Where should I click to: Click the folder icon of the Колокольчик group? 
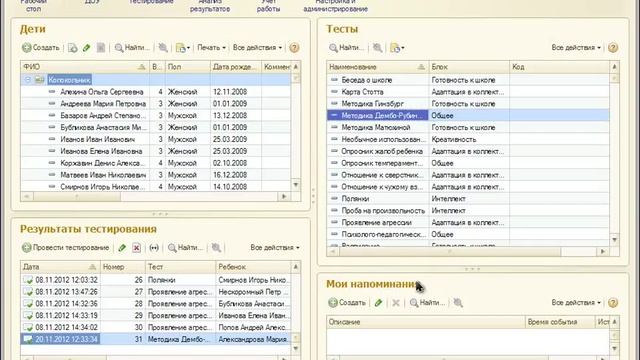(x=40, y=80)
